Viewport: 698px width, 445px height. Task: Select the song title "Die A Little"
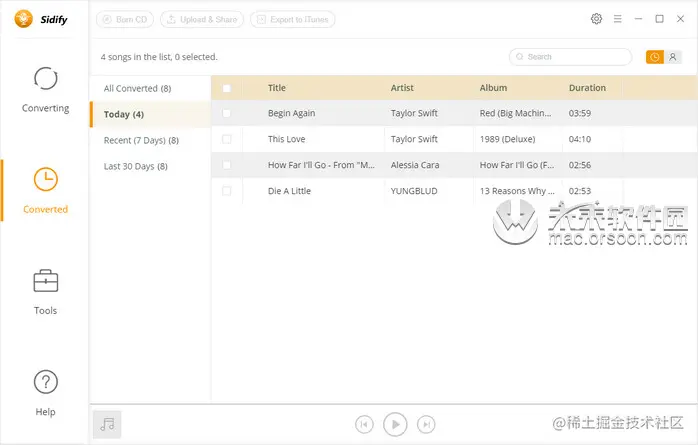tap(289, 191)
